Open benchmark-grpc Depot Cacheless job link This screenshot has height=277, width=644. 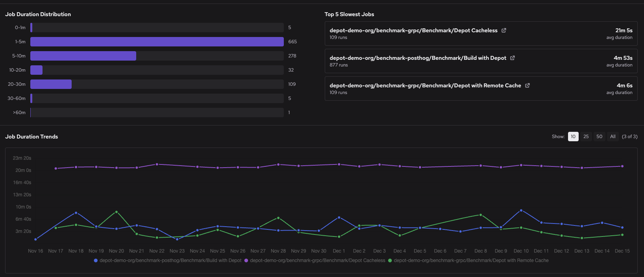coord(413,30)
